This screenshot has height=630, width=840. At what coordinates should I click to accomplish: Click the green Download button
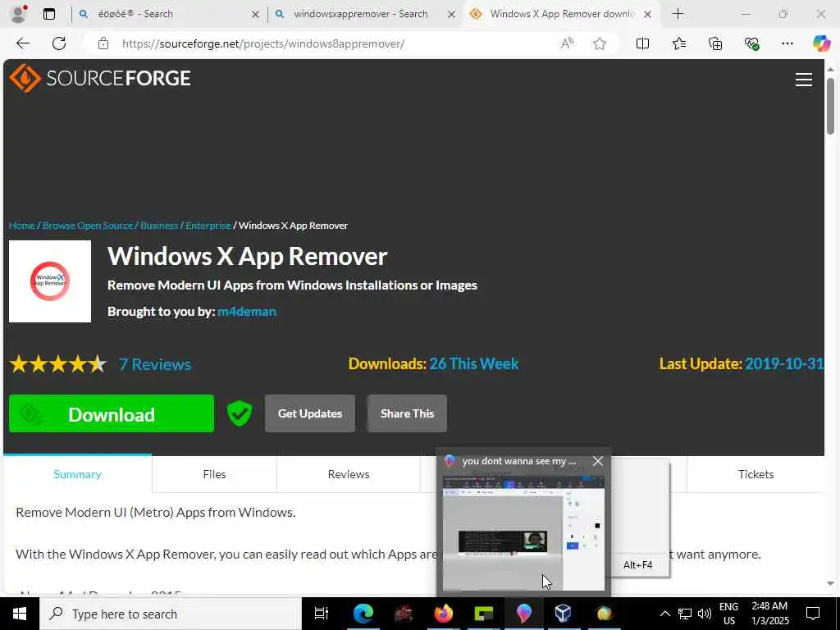coord(112,413)
